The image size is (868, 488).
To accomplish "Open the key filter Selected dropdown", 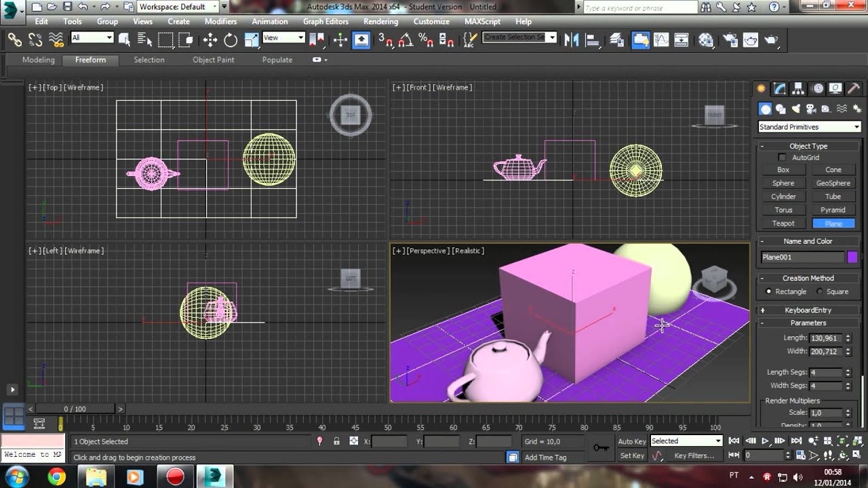I will (686, 441).
